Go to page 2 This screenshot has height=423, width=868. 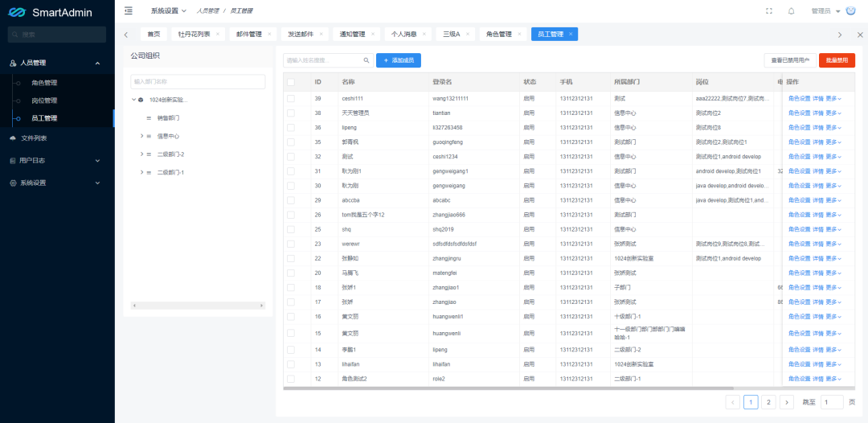coord(768,403)
